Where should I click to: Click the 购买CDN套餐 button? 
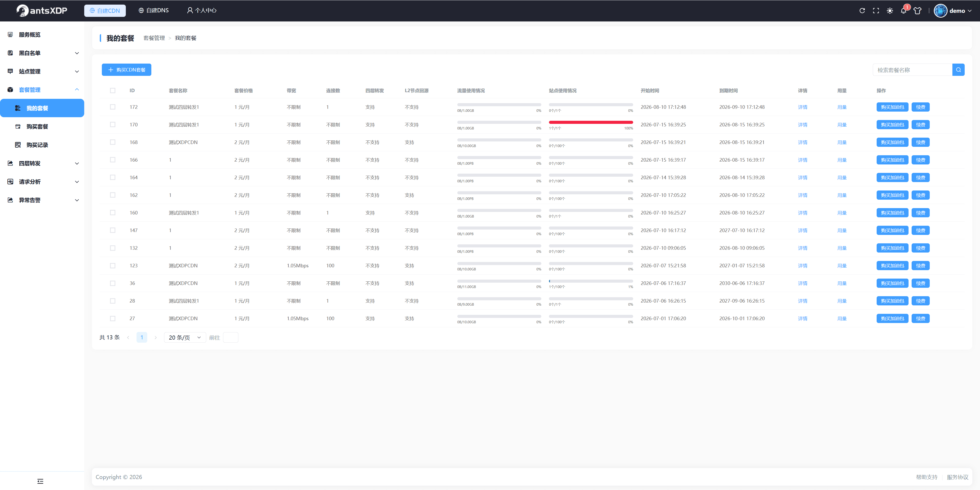click(x=126, y=70)
